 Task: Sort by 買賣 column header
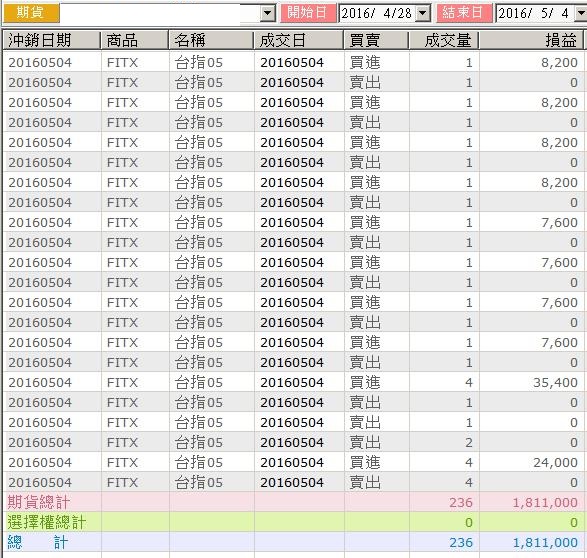pos(376,40)
